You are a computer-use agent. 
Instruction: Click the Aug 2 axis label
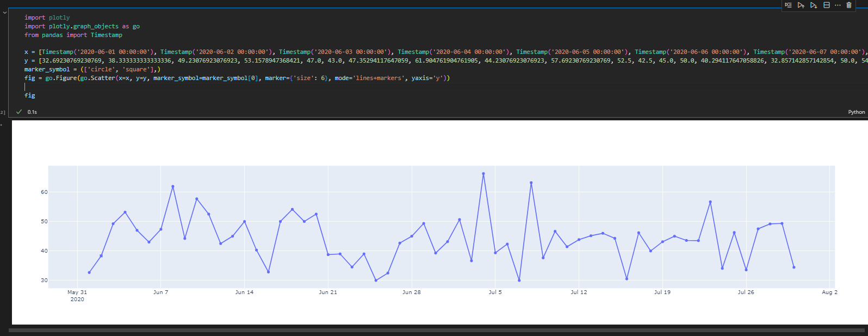(x=829, y=292)
